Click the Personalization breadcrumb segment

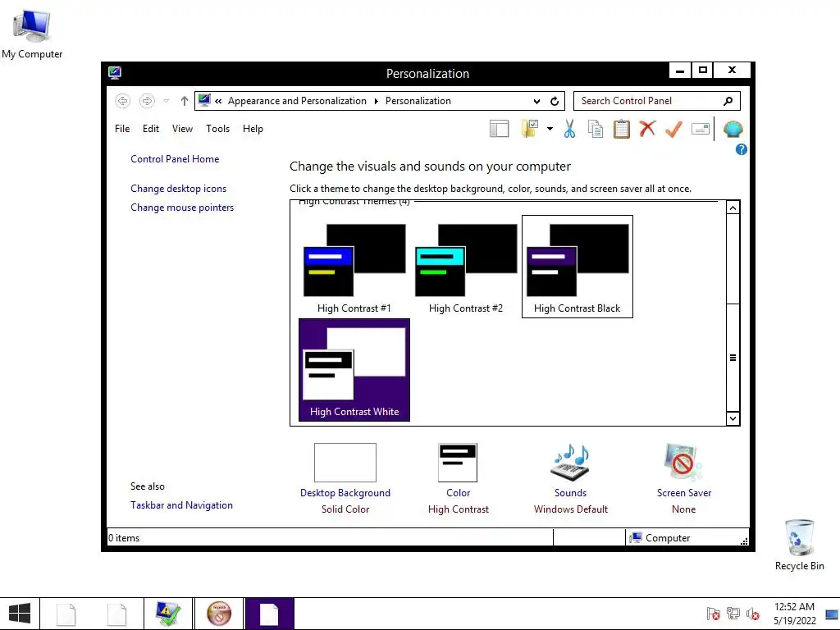pyautogui.click(x=418, y=101)
